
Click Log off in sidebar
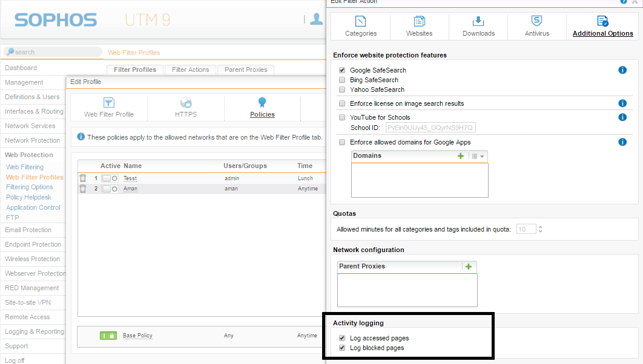pos(15,360)
